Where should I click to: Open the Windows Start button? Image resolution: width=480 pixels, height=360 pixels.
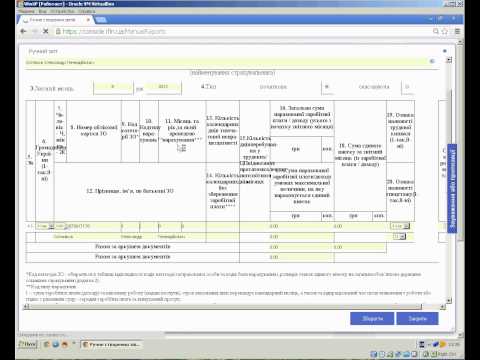(28, 344)
